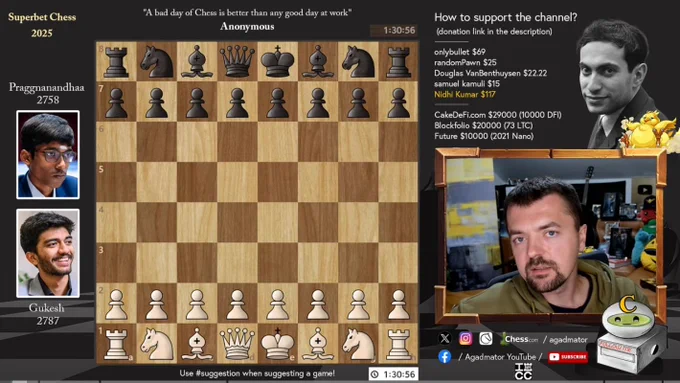
Task: Select the black pawn on a7
Action: pos(116,103)
